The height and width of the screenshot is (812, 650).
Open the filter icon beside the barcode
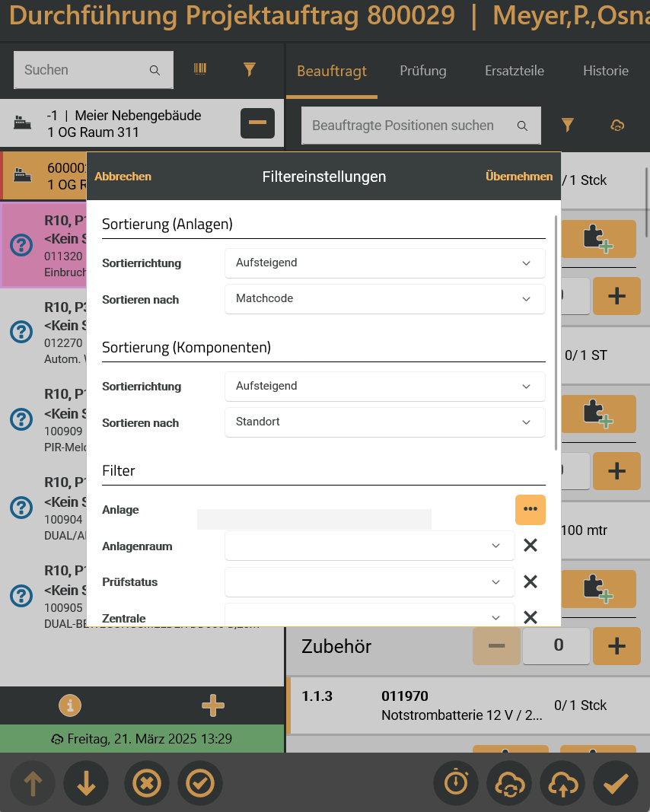(249, 69)
